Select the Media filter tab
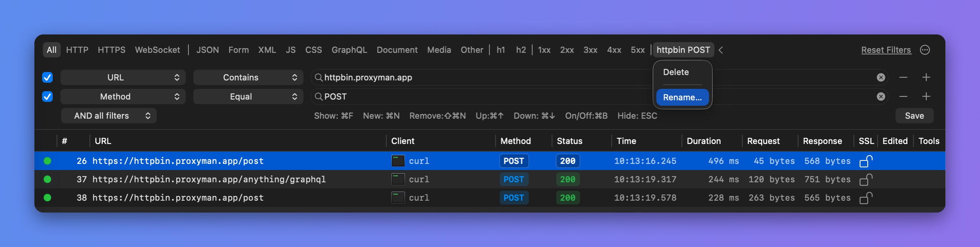Image resolution: width=980 pixels, height=247 pixels. [x=439, y=50]
